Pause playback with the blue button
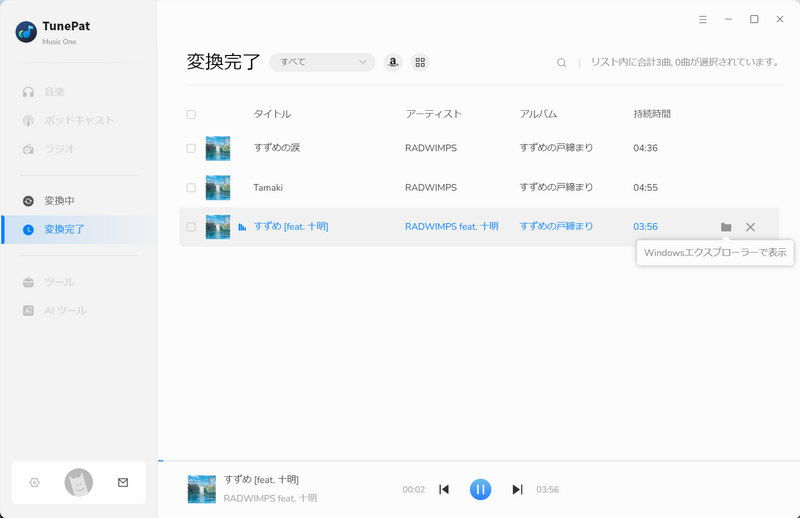 (481, 489)
